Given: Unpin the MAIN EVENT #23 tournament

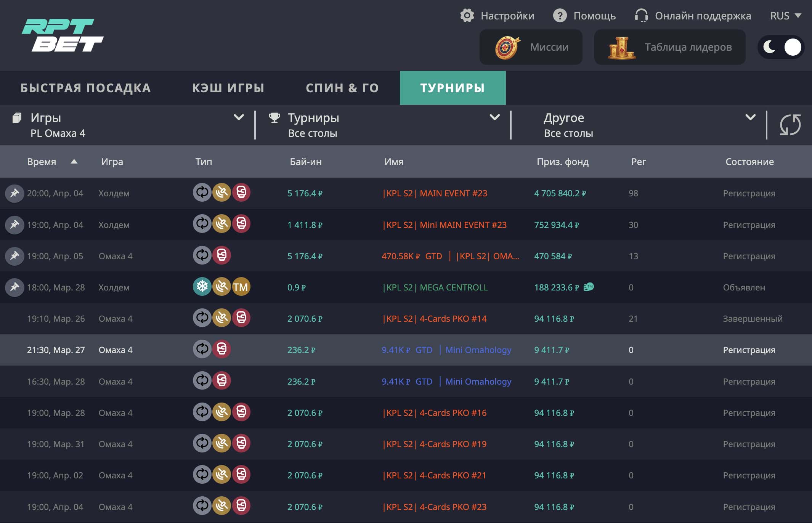Looking at the screenshot, I should click(14, 193).
